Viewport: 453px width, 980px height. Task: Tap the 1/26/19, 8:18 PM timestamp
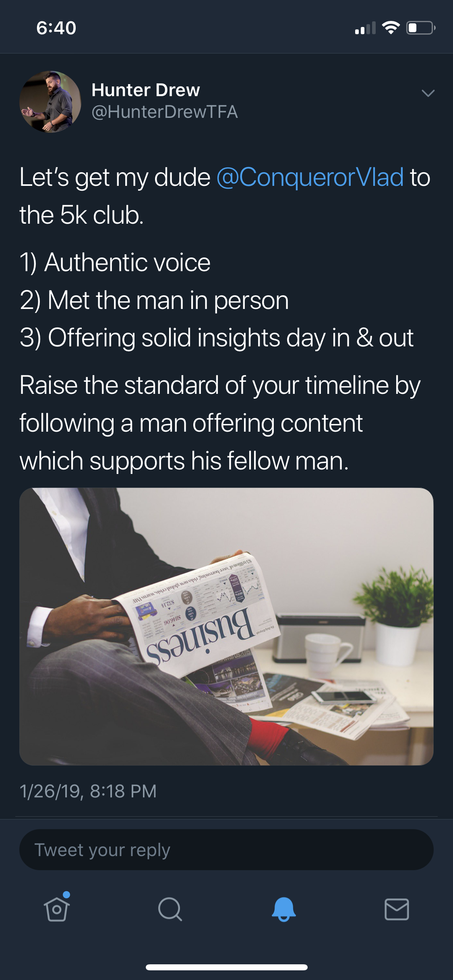point(88,791)
